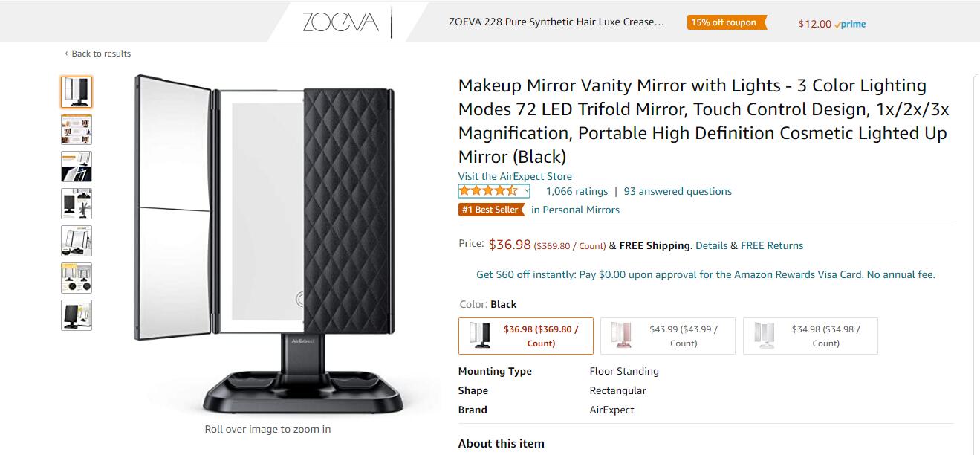Visit the AirExpect Store link
The image size is (980, 455).
pyautogui.click(x=515, y=176)
